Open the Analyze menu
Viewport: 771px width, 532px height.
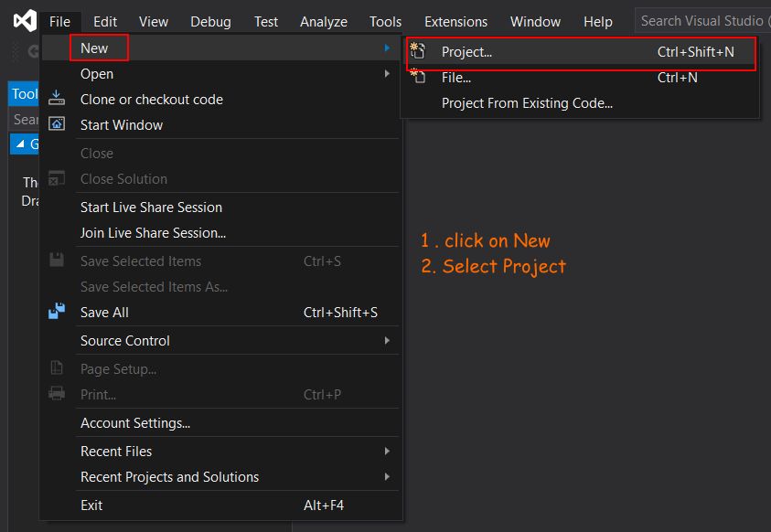coord(324,21)
